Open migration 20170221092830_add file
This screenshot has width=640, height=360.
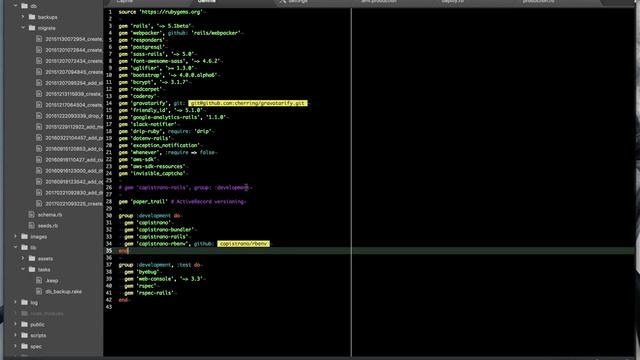point(74,193)
